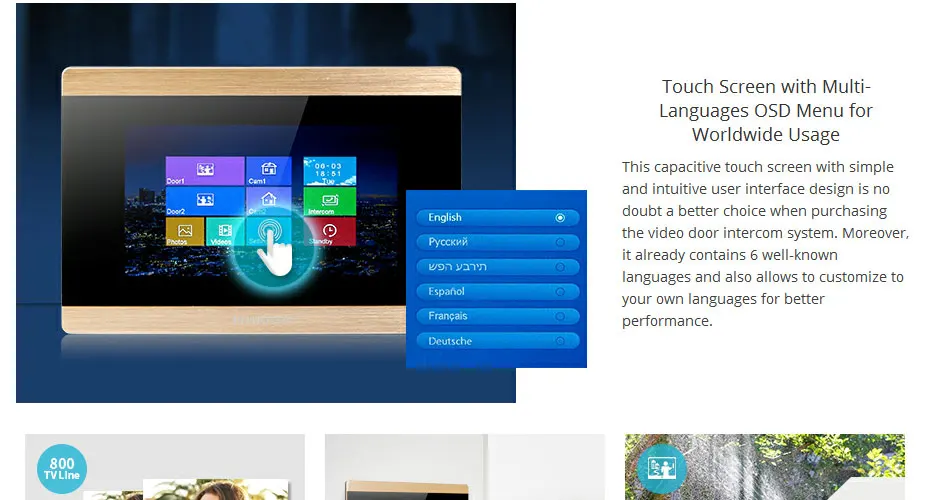Click the 'Touch Screen with Multi-Languages OSD Menu' heading
Viewport: 930px width, 500px height.
pyautogui.click(x=766, y=110)
